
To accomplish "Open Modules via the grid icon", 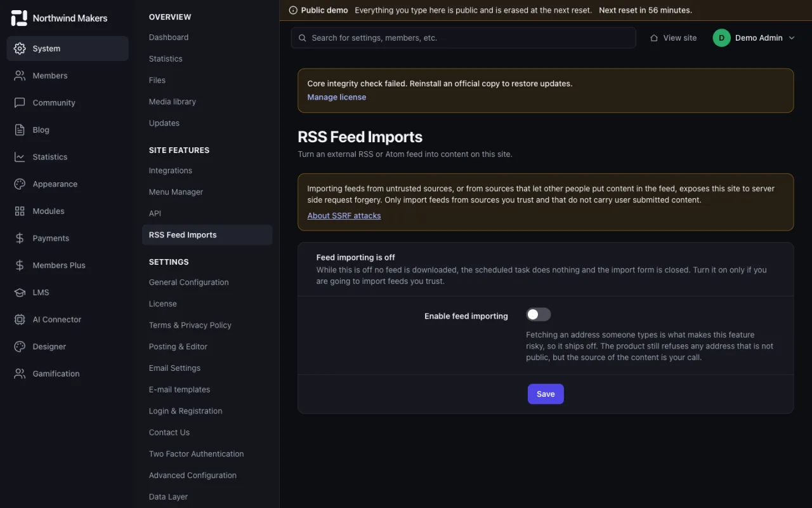I will (x=20, y=211).
